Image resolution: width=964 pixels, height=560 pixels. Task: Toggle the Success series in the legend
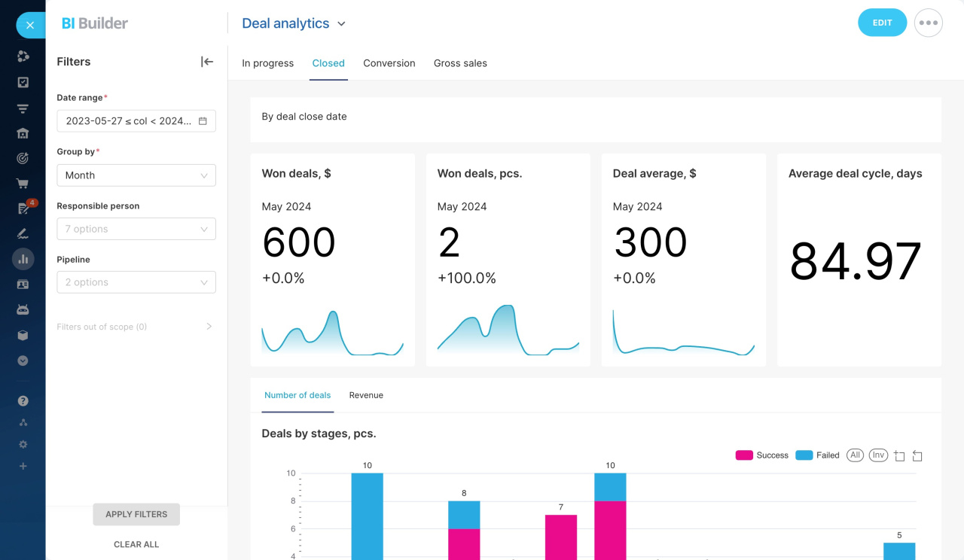(x=762, y=455)
